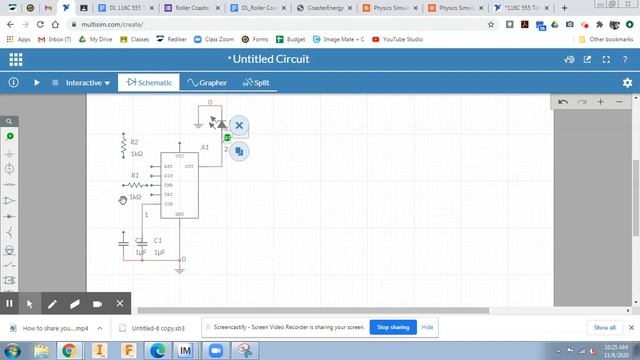Click Show all downloads
This screenshot has height=360, width=640.
click(x=604, y=328)
